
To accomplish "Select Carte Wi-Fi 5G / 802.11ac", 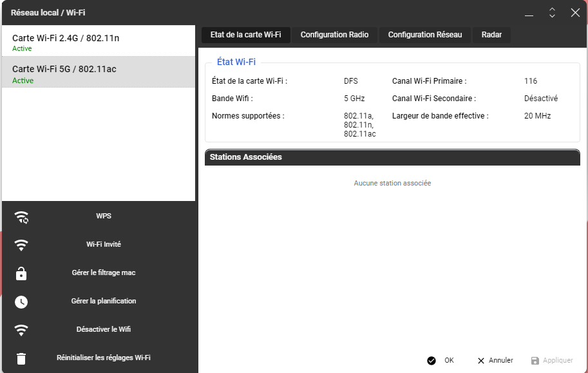I will 99,72.
